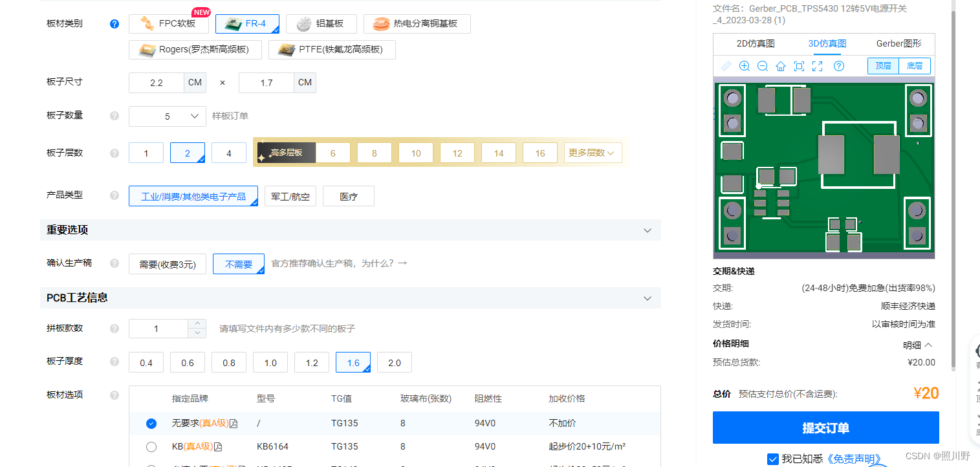Viewport: 980px width, 467px height.
Task: Open the PDF document icon beside KB(真A级)
Action: [x=218, y=447]
